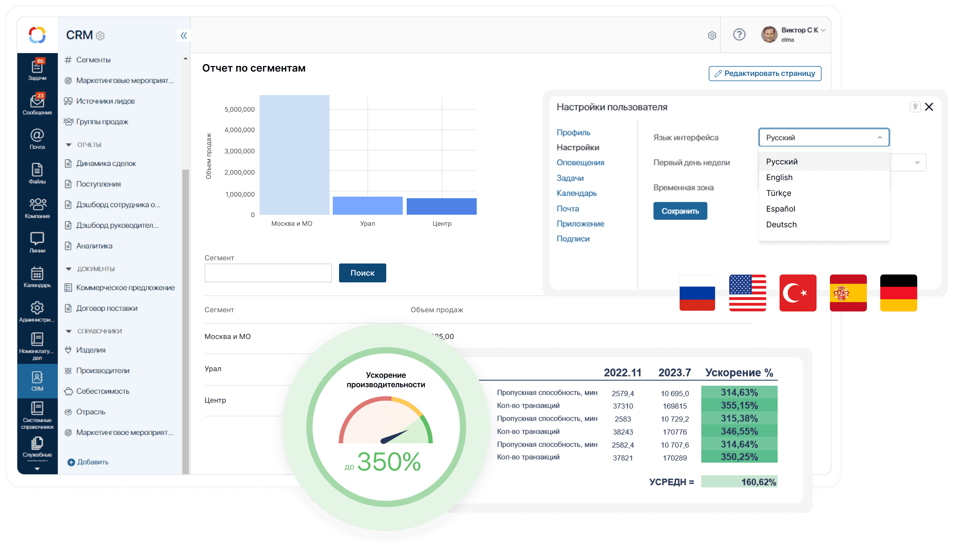Screen dimensions: 966x560
Task: Click the CRM settings gear icon
Action: (x=100, y=36)
